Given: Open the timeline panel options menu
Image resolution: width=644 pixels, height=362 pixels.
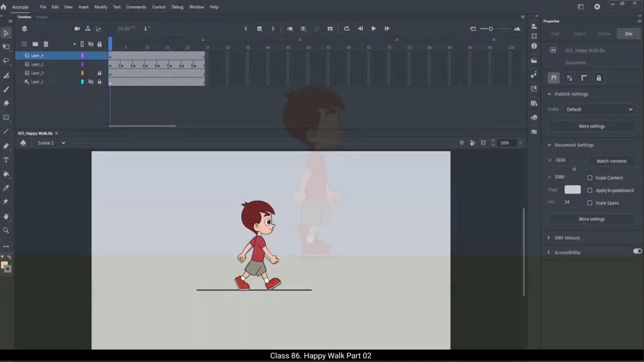Looking at the screenshot, I should [523, 17].
